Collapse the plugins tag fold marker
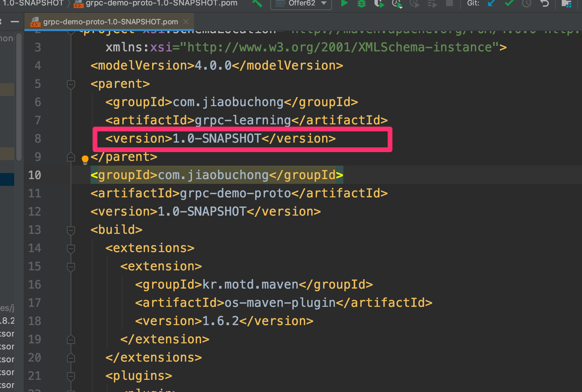 (x=71, y=376)
